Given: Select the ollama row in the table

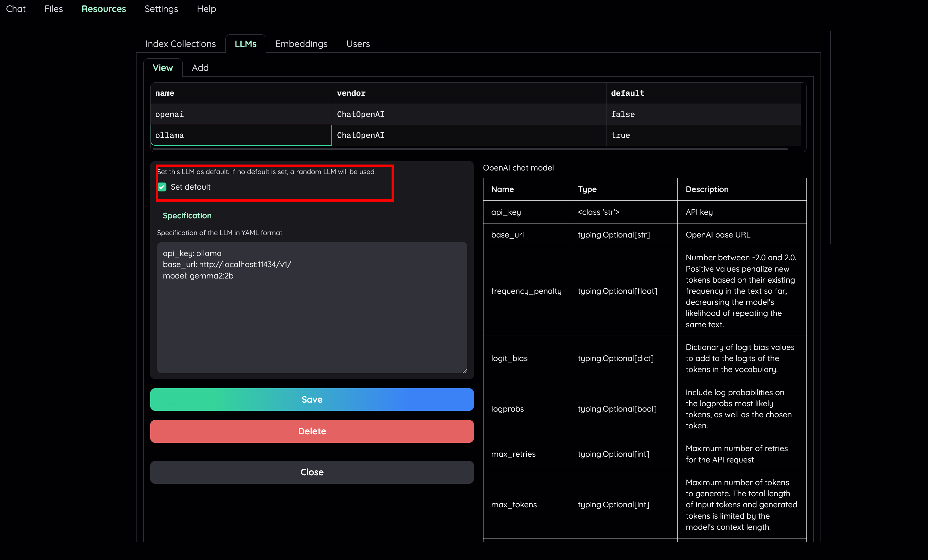Looking at the screenshot, I should point(241,135).
